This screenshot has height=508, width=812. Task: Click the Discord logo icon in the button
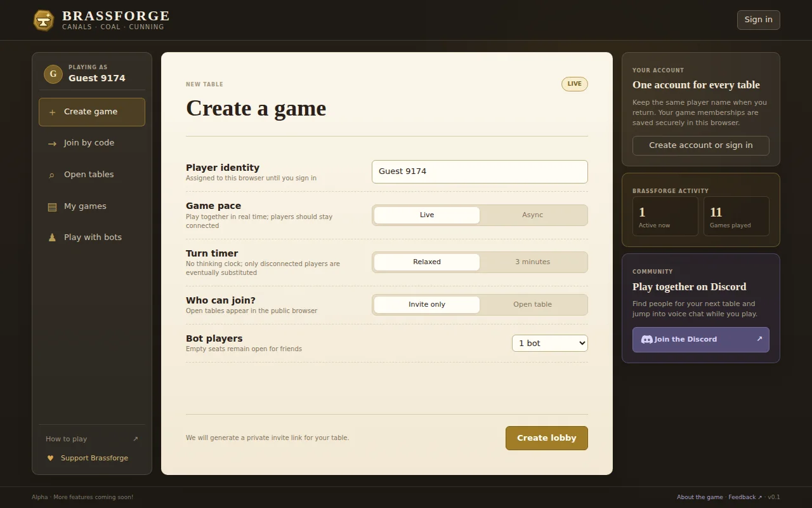click(x=646, y=339)
